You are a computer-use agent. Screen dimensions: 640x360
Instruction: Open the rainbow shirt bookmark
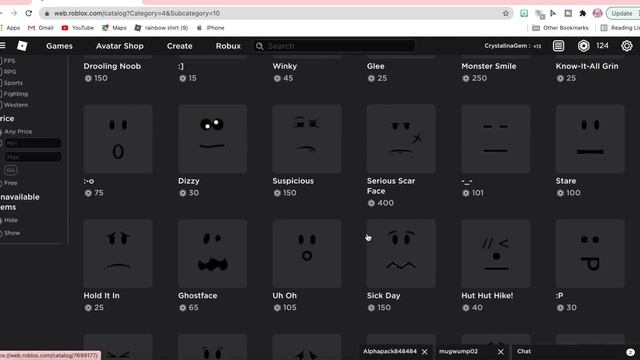pyautogui.click(x=161, y=28)
